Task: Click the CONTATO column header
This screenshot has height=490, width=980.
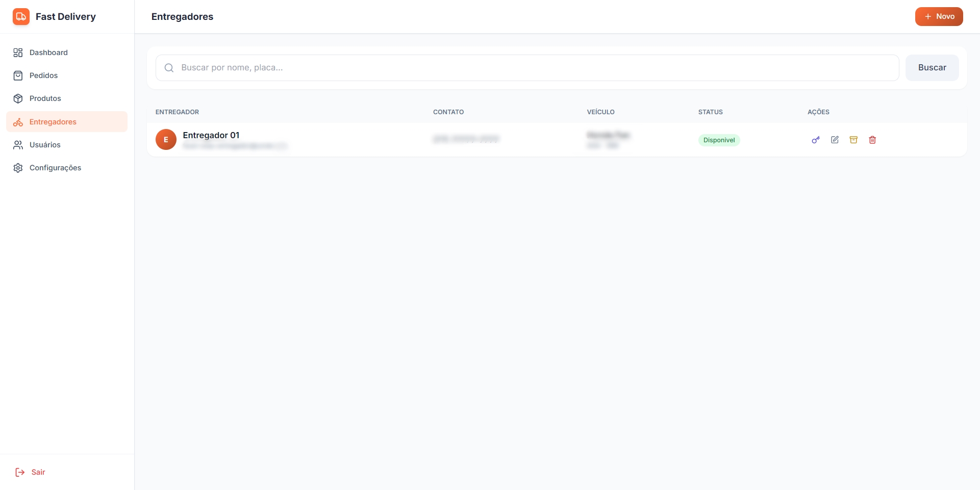Action: coord(448,112)
